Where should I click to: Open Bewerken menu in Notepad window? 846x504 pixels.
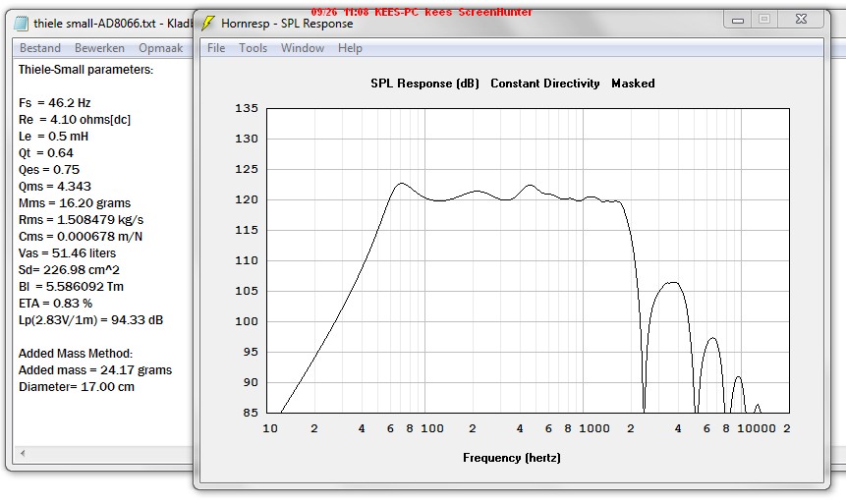pyautogui.click(x=99, y=48)
